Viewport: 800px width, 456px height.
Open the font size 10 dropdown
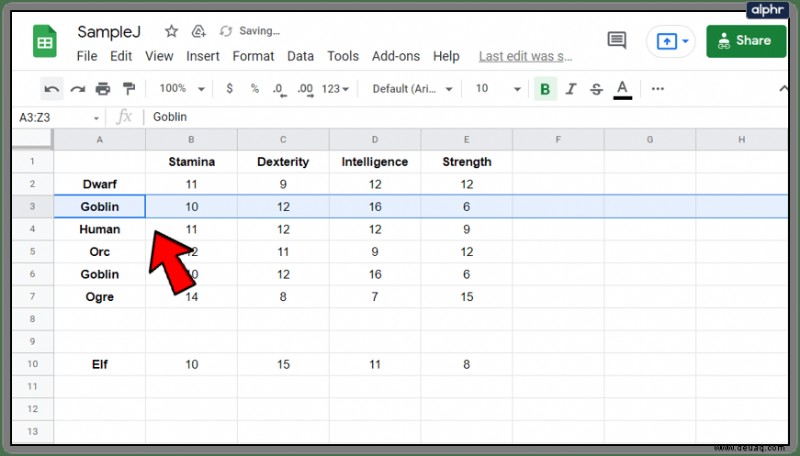coord(498,89)
